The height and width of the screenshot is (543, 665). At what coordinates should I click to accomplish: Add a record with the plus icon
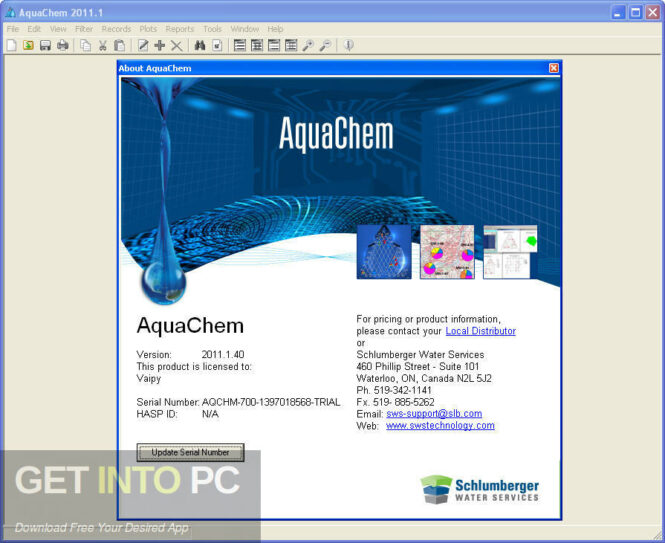(159, 45)
